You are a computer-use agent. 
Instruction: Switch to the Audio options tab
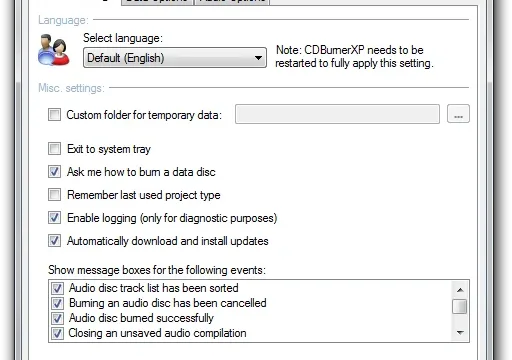pos(232,1)
